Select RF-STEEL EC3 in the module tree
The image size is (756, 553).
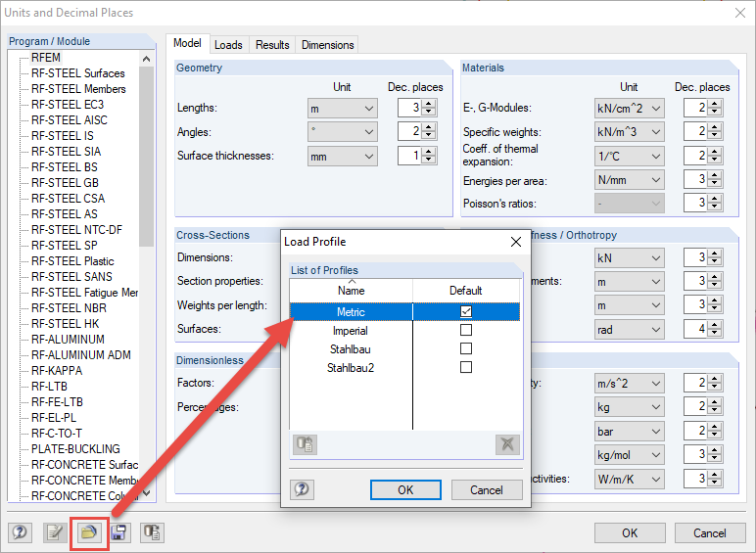pyautogui.click(x=68, y=105)
